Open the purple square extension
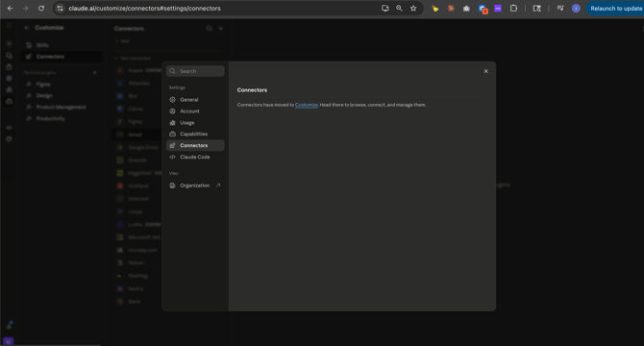644x346 pixels. click(498, 9)
